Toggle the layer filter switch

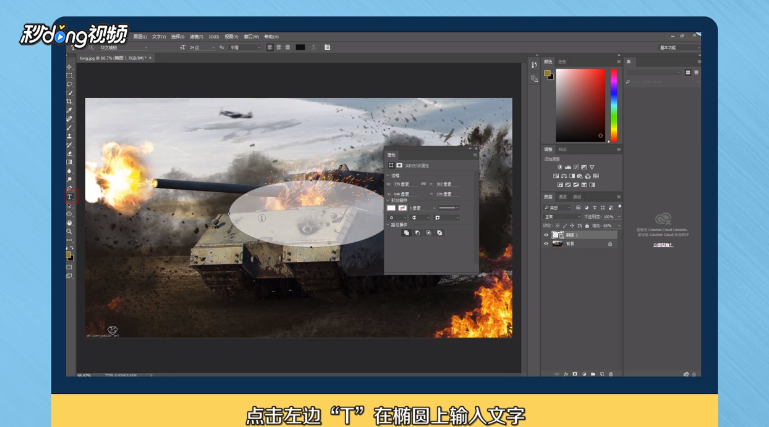(x=619, y=207)
